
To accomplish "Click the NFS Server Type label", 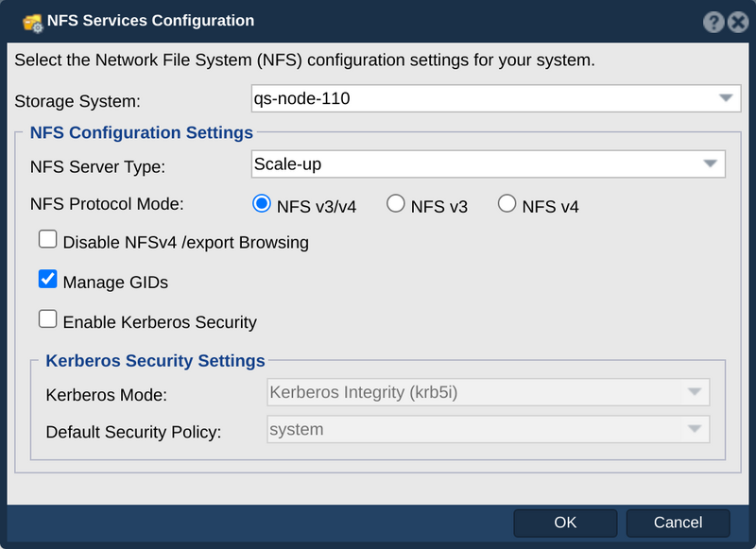I will pos(97,166).
